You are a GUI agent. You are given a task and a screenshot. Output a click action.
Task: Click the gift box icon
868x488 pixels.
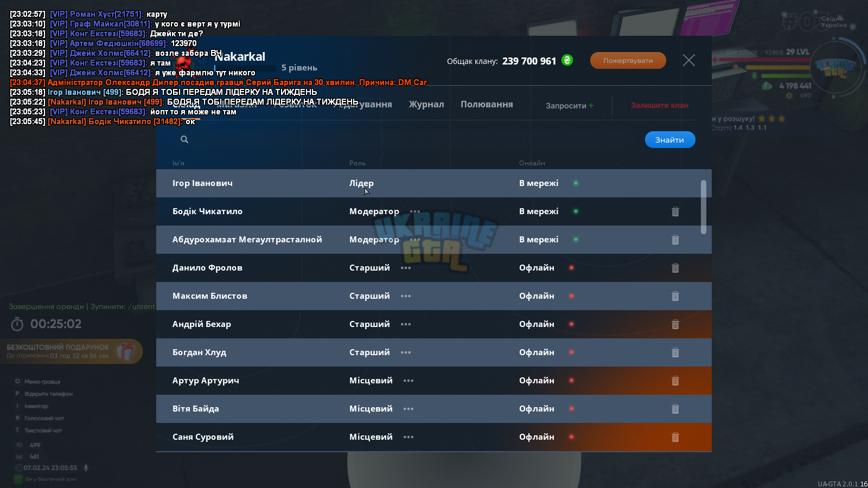click(125, 351)
